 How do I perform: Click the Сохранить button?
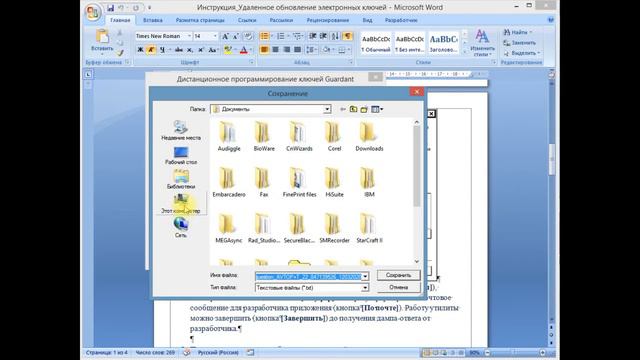click(x=398, y=276)
